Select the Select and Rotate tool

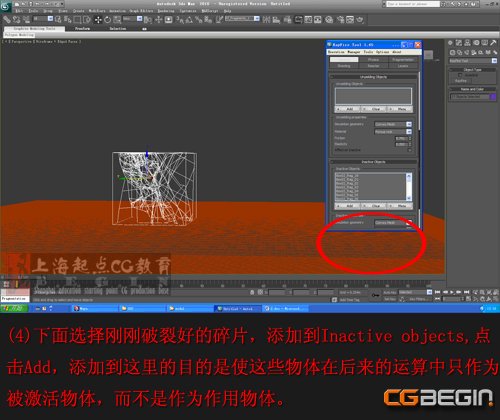(107, 20)
